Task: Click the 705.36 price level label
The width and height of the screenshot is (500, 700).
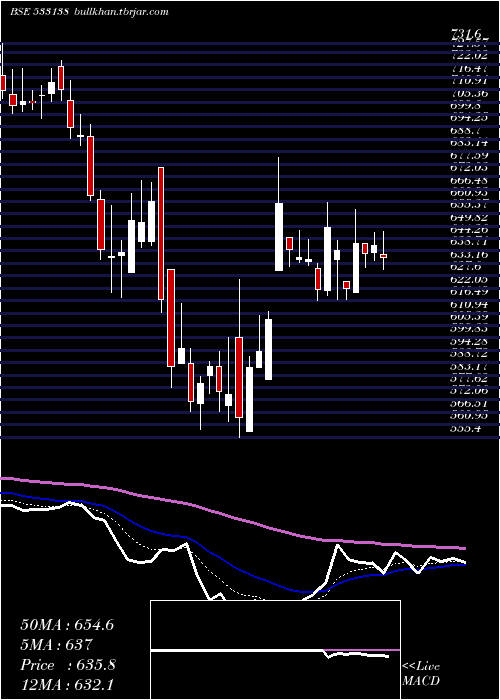Action: click(x=469, y=94)
